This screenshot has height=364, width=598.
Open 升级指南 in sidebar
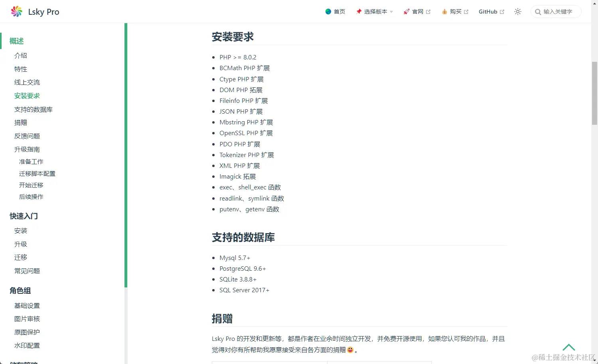click(x=27, y=149)
